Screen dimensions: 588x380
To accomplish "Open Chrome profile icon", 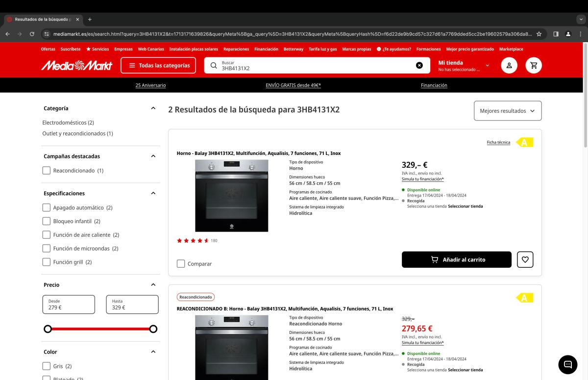I will (568, 34).
